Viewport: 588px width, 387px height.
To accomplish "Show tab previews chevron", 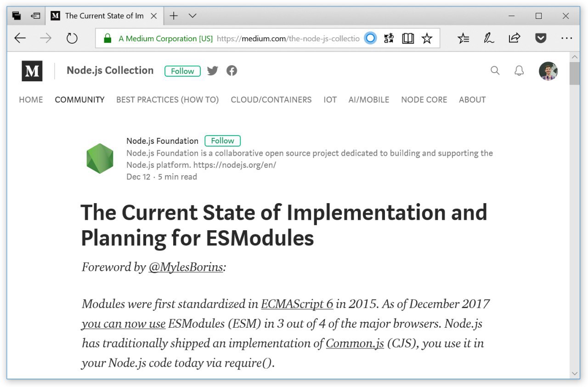I will point(192,16).
